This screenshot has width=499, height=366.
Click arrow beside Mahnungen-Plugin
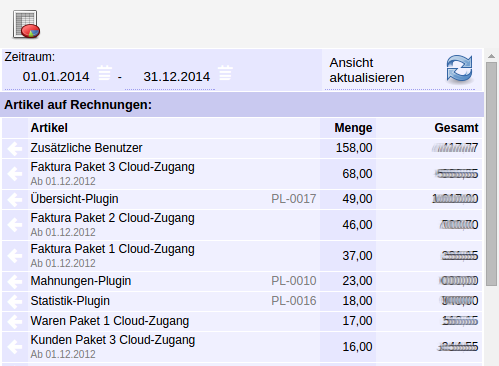15,281
